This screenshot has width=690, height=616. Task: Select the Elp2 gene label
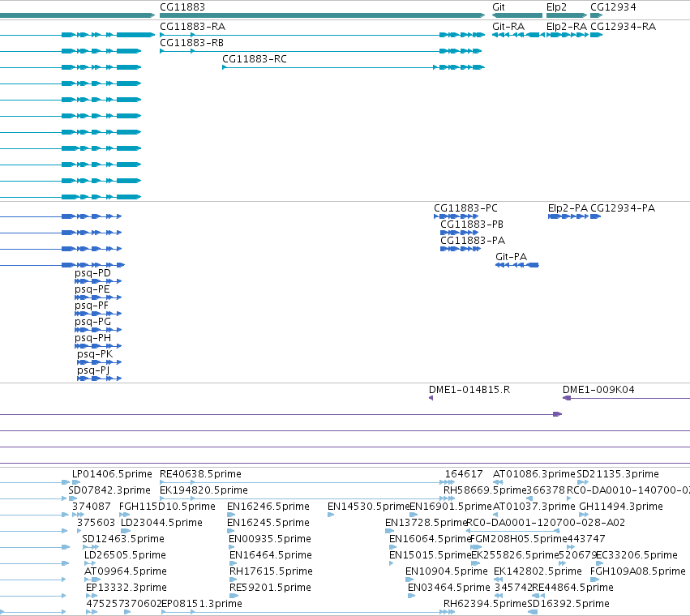(556, 7)
